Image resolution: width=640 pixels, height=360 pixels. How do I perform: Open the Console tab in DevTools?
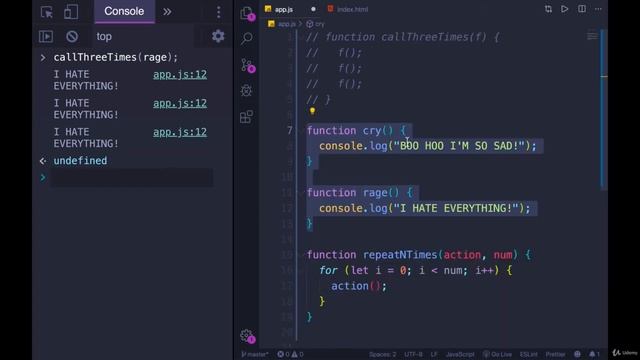(124, 11)
